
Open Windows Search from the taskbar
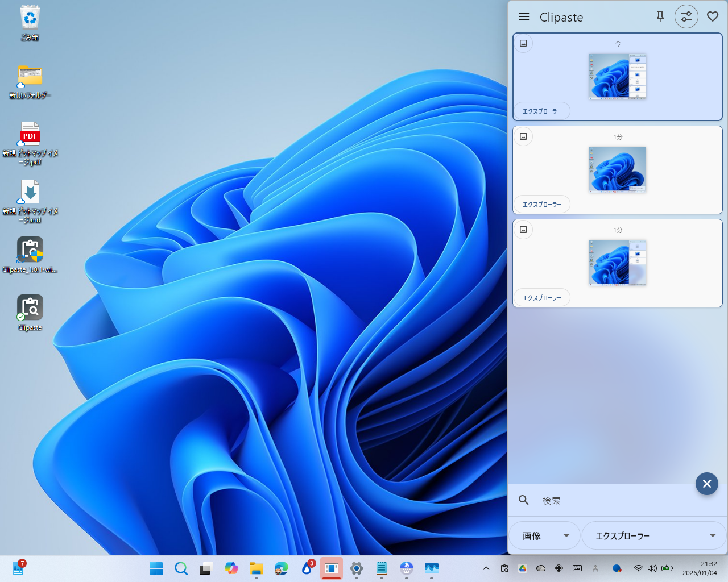181,568
